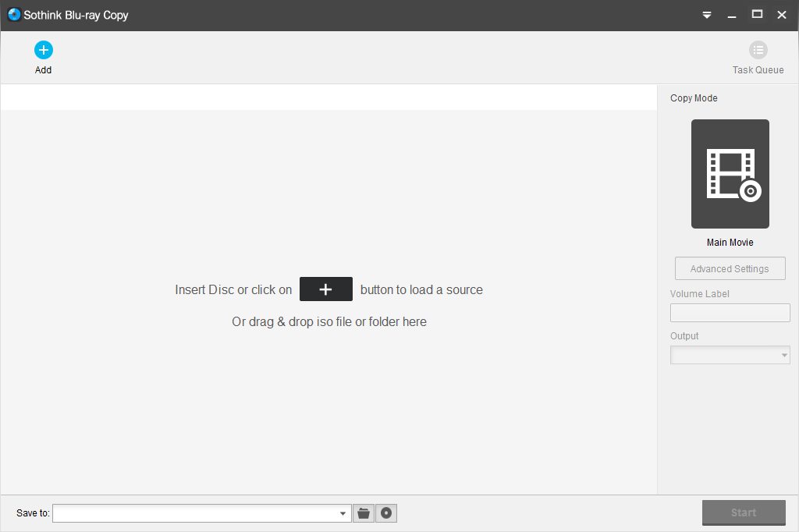This screenshot has height=532, width=799.
Task: Focus the Volume Label text field
Action: click(730, 313)
